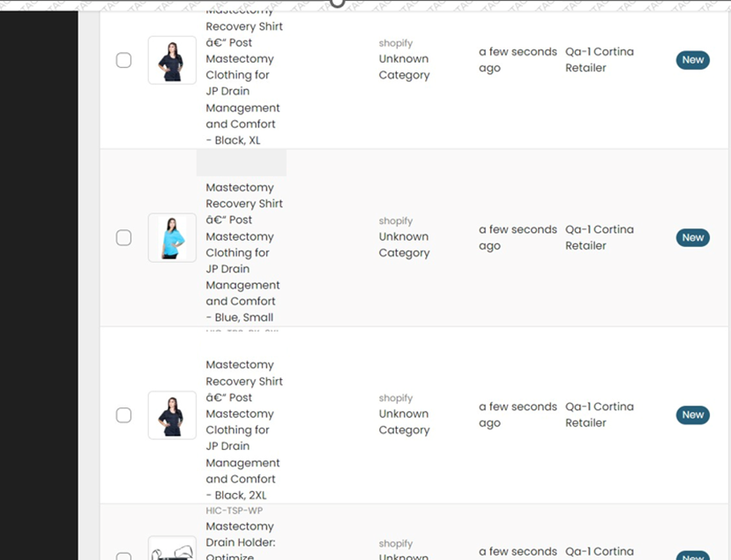Click the New badge for Black, XL
The image size is (731, 560).
(x=692, y=60)
